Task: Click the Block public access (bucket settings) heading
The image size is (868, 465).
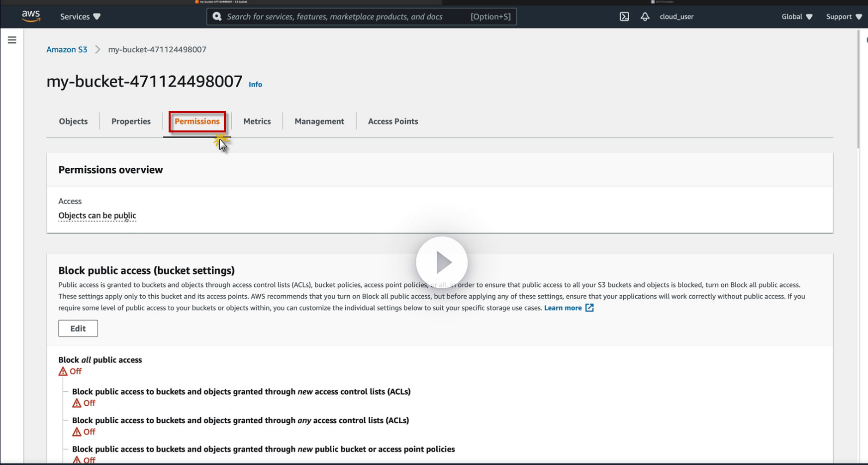Action: [146, 270]
